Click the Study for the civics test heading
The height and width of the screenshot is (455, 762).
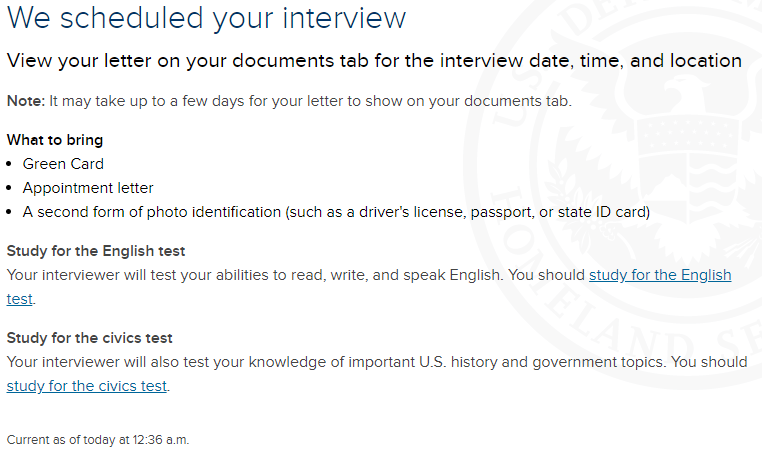89,338
